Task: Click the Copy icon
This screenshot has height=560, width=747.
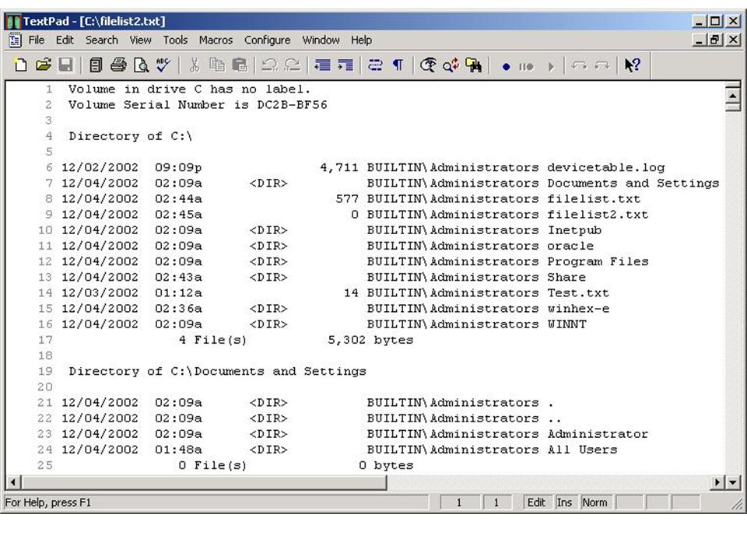Action: click(x=217, y=65)
